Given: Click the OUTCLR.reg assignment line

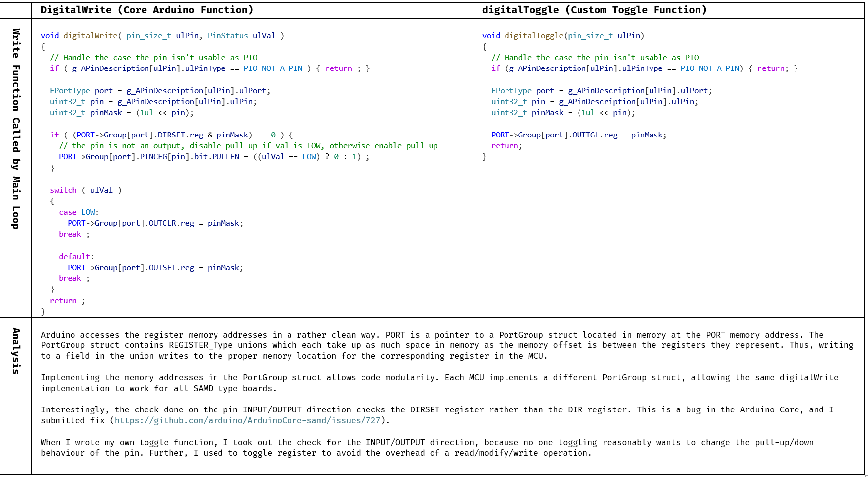Looking at the screenshot, I should click(155, 223).
